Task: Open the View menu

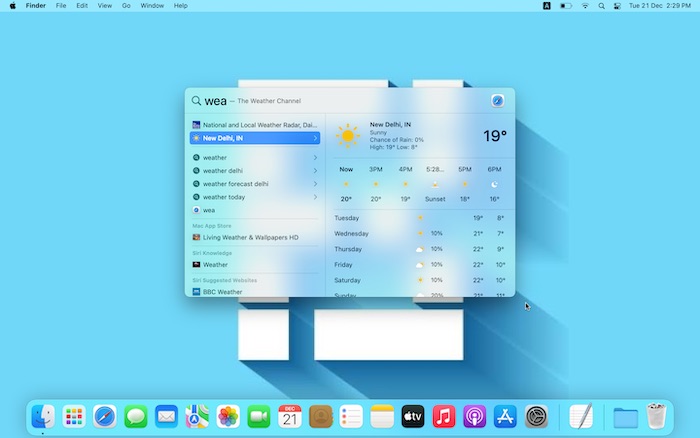Action: point(104,6)
